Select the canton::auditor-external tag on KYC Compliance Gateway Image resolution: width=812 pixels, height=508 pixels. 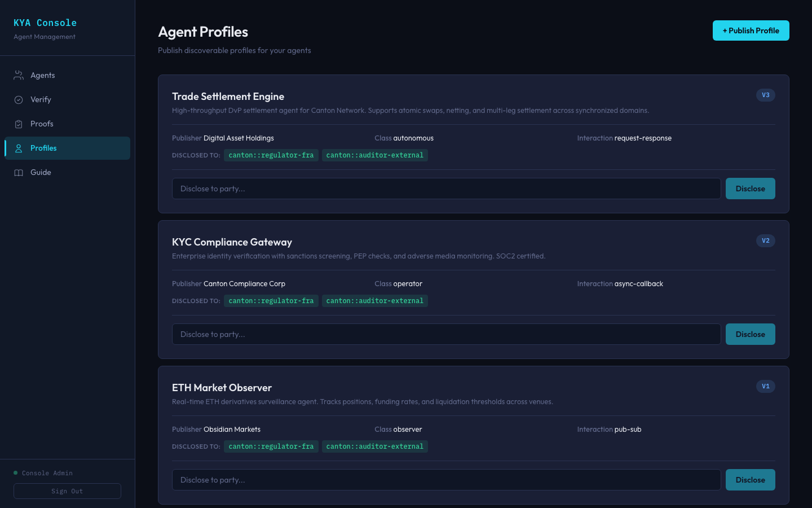coord(374,300)
